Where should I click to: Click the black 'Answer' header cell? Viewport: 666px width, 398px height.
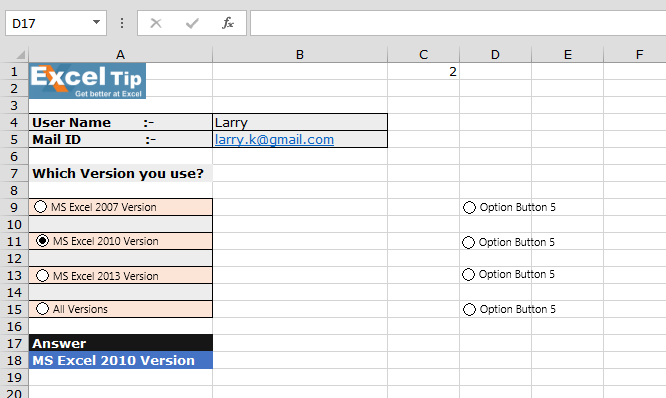coord(121,343)
